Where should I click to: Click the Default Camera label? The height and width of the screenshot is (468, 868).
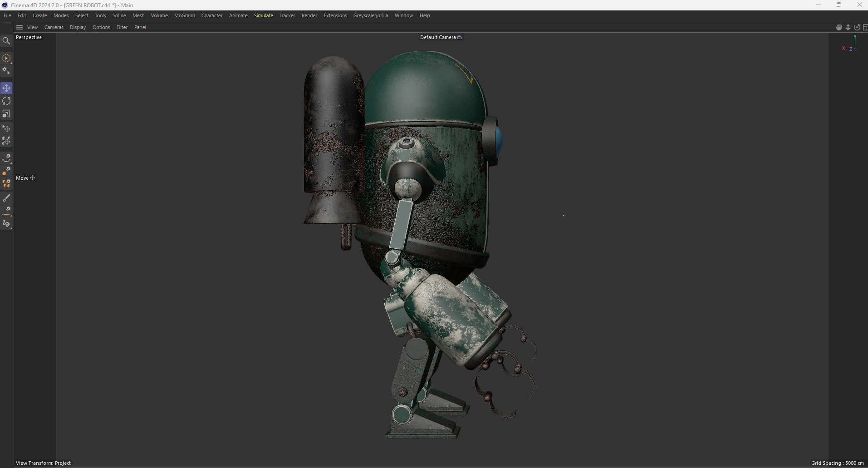coord(438,37)
